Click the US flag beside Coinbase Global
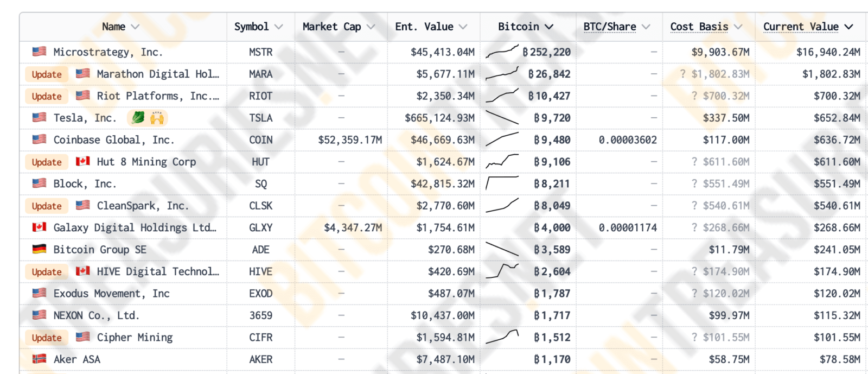This screenshot has width=868, height=374. coord(39,140)
